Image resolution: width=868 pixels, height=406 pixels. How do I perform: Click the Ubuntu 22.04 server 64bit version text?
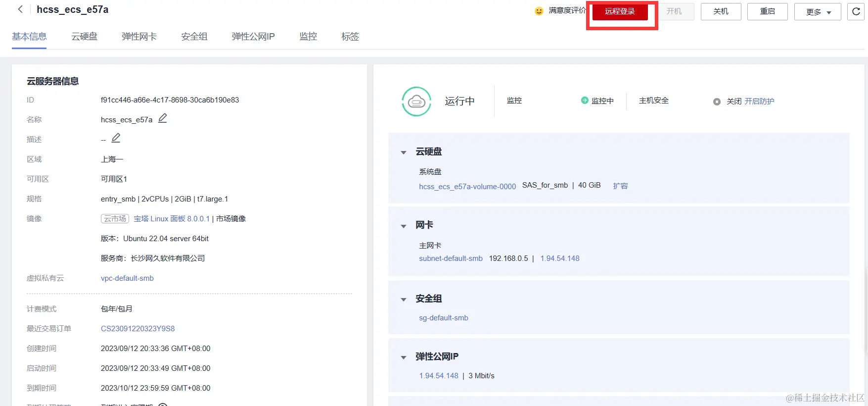coord(166,239)
